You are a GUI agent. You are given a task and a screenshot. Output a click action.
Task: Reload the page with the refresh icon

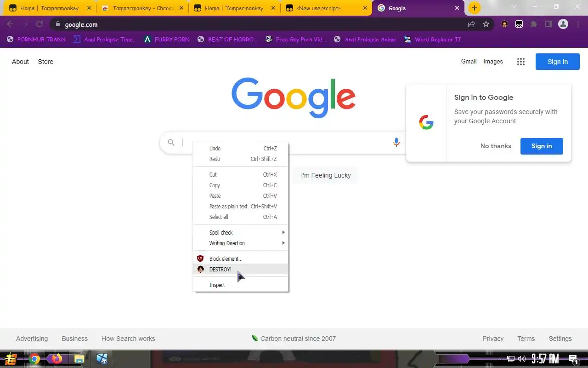pos(40,24)
